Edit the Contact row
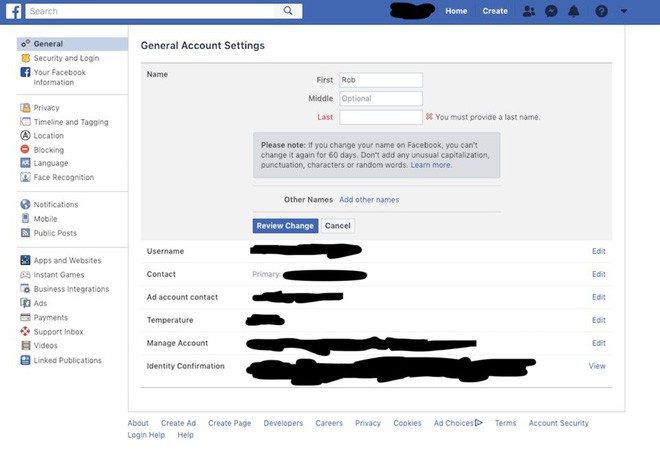660x450 pixels. click(x=599, y=274)
